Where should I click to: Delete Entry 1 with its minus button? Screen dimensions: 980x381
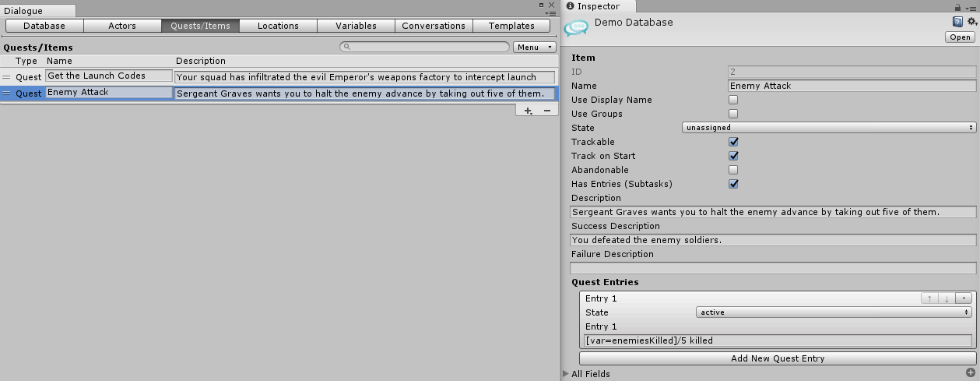tap(964, 298)
